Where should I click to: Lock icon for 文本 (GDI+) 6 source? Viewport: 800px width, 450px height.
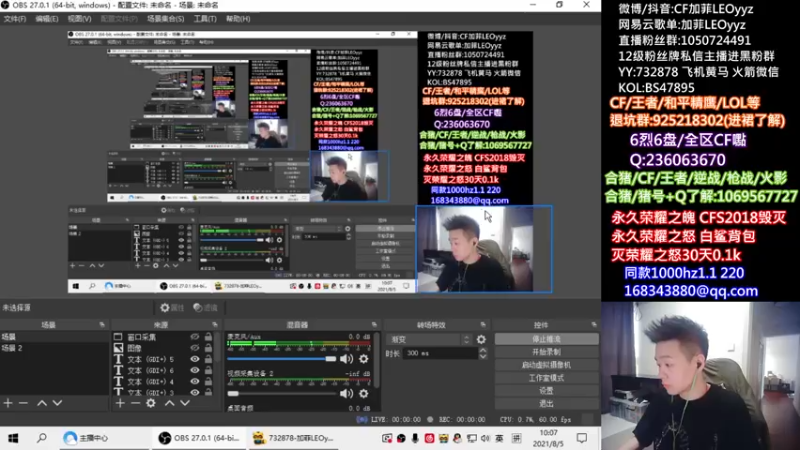pos(208,370)
